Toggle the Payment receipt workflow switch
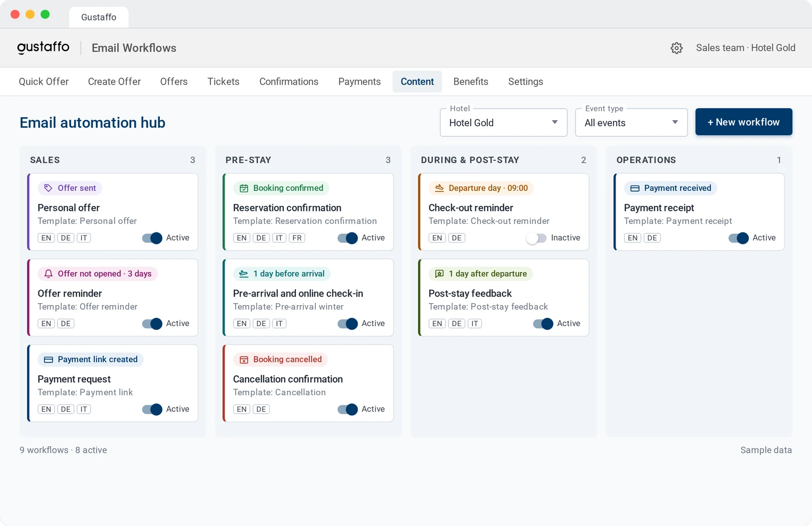 [738, 238]
